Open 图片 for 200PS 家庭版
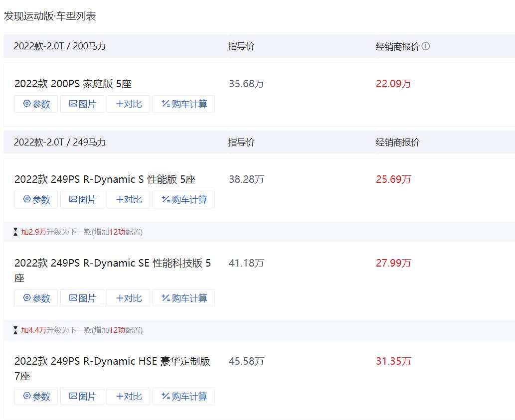The width and height of the screenshot is (515, 420). point(82,104)
